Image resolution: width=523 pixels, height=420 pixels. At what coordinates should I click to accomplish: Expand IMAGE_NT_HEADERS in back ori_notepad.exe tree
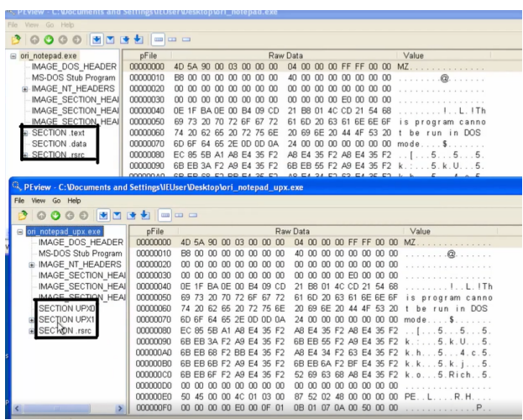tap(24, 89)
